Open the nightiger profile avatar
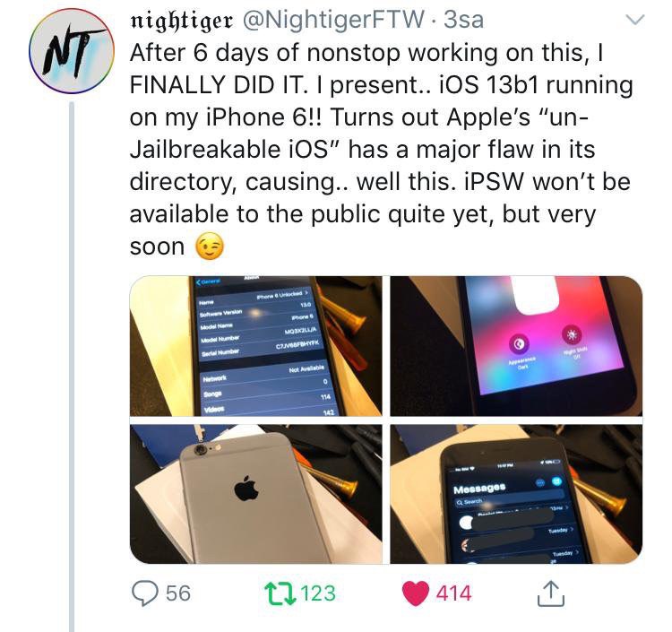This screenshot has height=632, width=672. (x=72, y=51)
